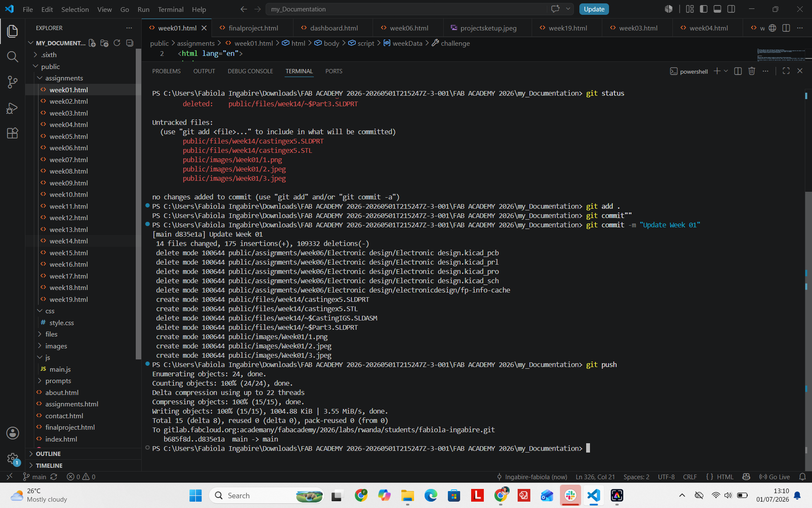This screenshot has width=812, height=508.
Task: Add a new terminal with plus icon
Action: pyautogui.click(x=717, y=71)
